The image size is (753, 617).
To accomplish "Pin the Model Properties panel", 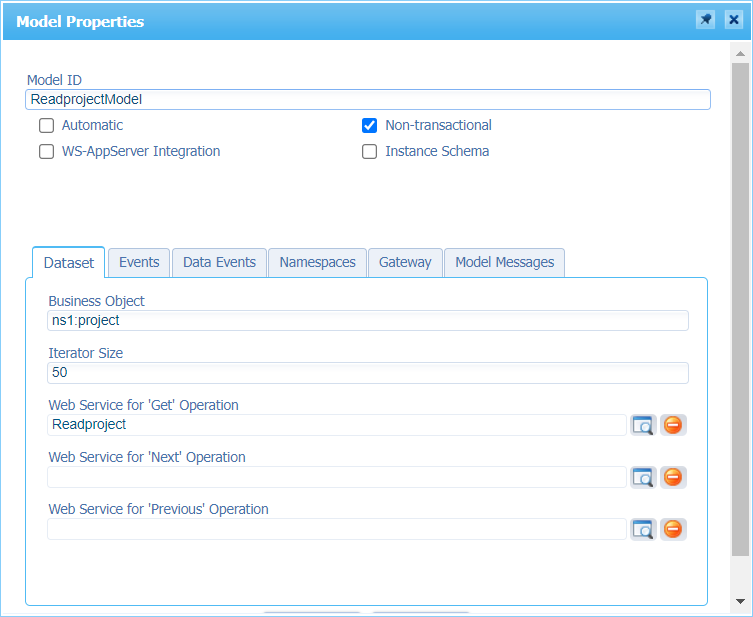I will (706, 20).
